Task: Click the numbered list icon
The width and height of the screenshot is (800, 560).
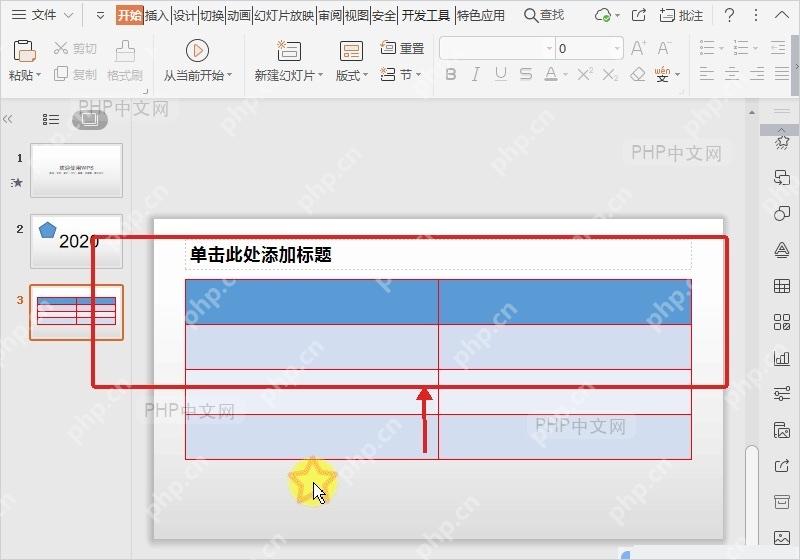Action: 741,48
